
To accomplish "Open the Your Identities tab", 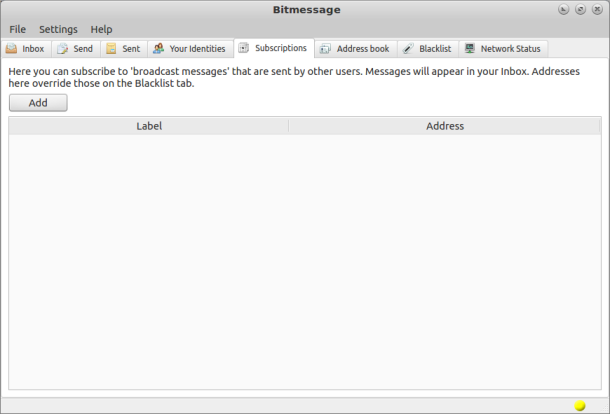I will 191,49.
